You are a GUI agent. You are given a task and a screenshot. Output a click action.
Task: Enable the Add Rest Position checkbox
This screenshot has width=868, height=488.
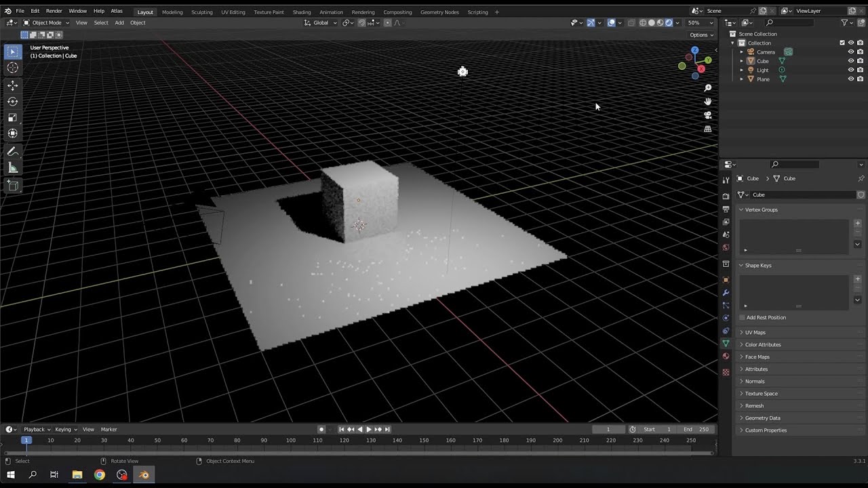[743, 317]
